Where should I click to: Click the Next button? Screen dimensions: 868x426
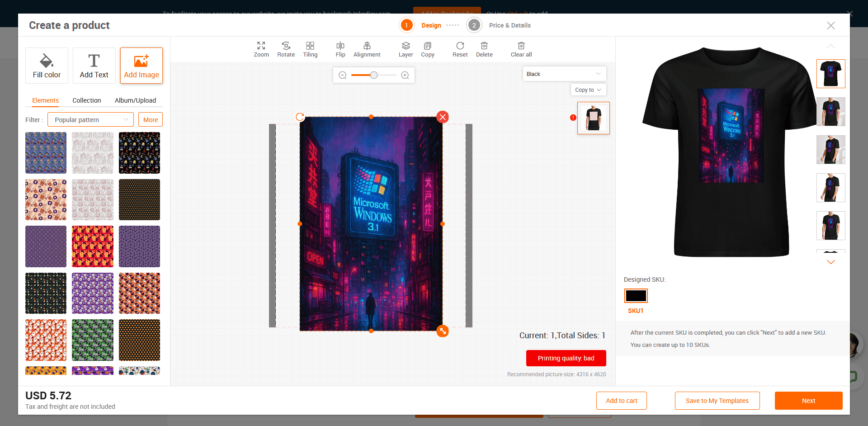point(808,401)
